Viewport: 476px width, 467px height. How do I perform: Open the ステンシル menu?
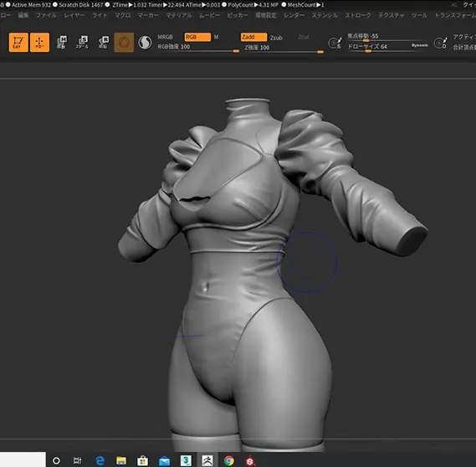point(325,15)
